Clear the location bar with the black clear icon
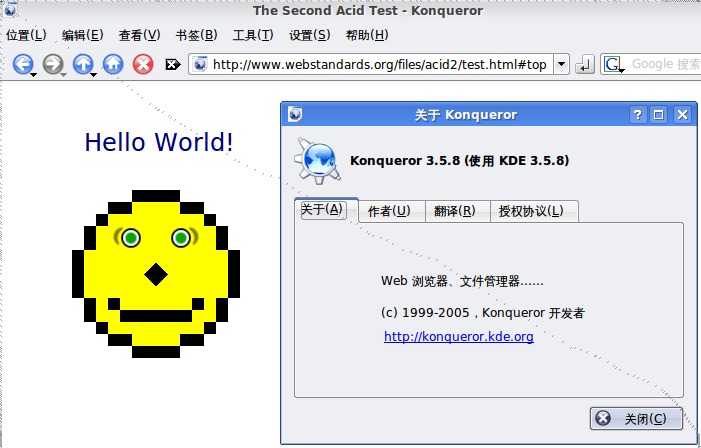 173,65
